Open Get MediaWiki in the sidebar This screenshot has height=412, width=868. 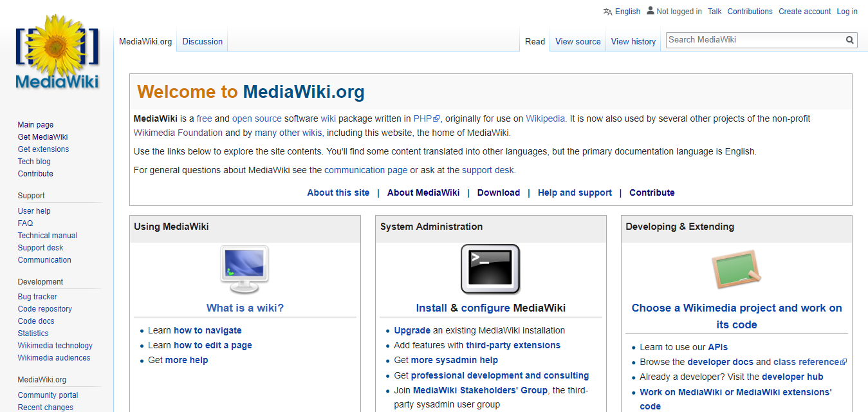[x=42, y=137]
